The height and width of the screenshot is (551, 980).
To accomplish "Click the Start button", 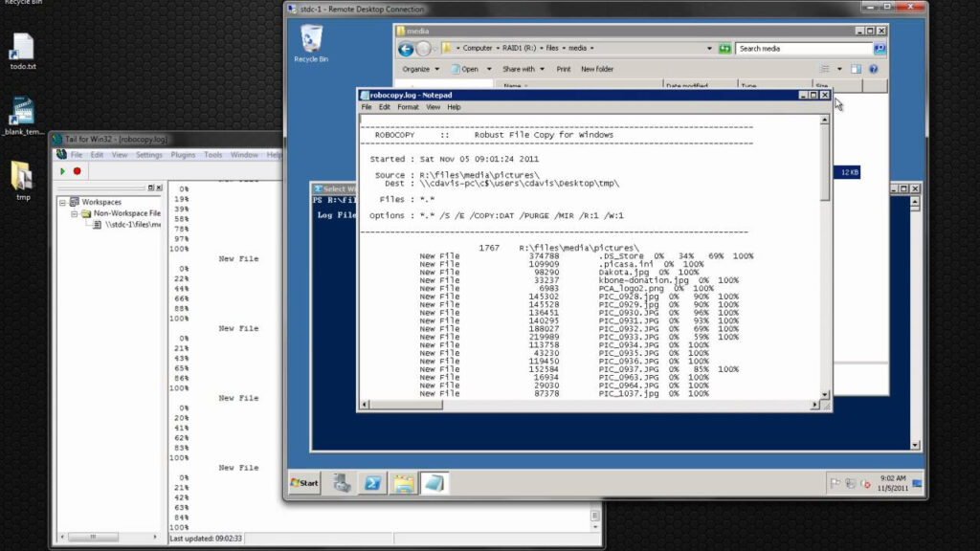I will click(304, 483).
